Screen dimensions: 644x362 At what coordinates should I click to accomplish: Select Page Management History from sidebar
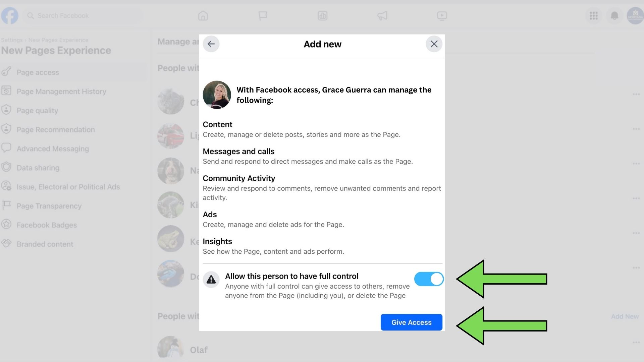point(61,92)
